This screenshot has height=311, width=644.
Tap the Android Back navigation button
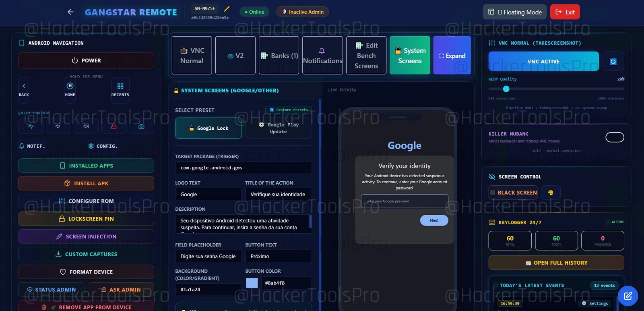tap(24, 90)
